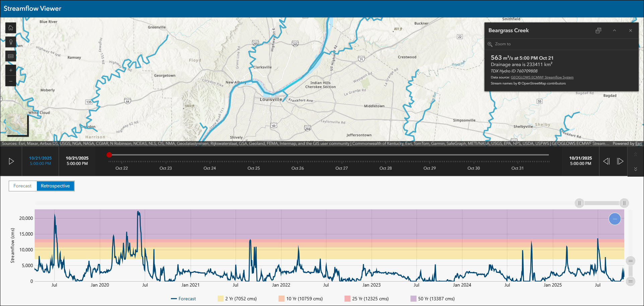Click the Home default map view icon
The image size is (644, 306).
tap(11, 28)
